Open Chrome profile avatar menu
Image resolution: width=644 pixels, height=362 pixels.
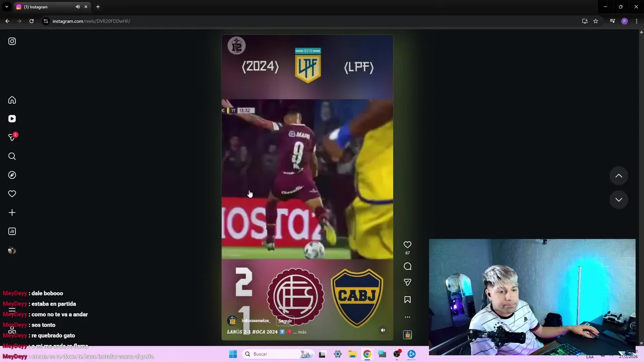click(x=624, y=21)
